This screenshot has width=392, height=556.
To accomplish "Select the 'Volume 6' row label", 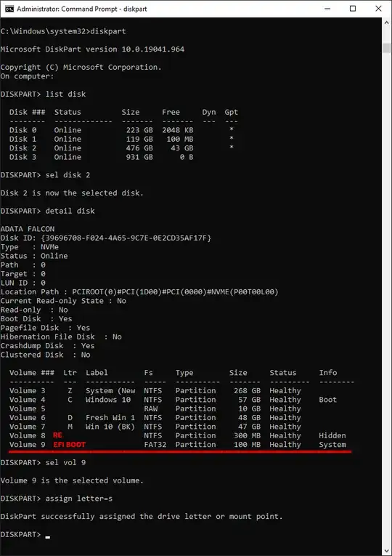I will click(28, 418).
